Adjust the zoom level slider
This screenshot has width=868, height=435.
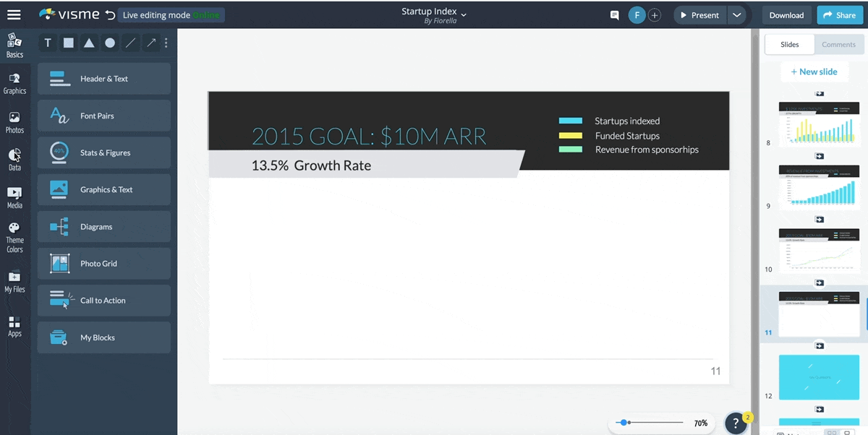click(x=624, y=423)
